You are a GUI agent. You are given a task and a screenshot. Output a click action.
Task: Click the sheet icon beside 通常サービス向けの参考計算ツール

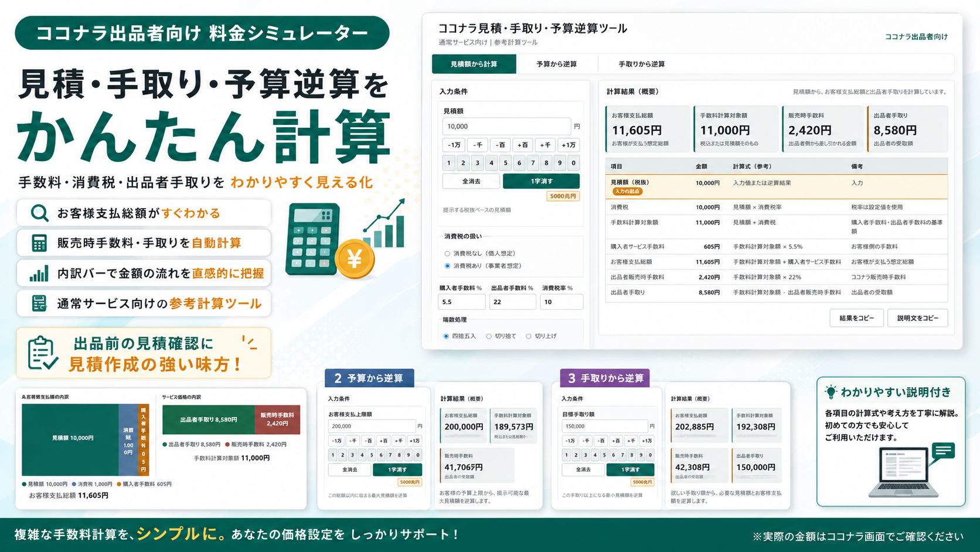(x=39, y=303)
